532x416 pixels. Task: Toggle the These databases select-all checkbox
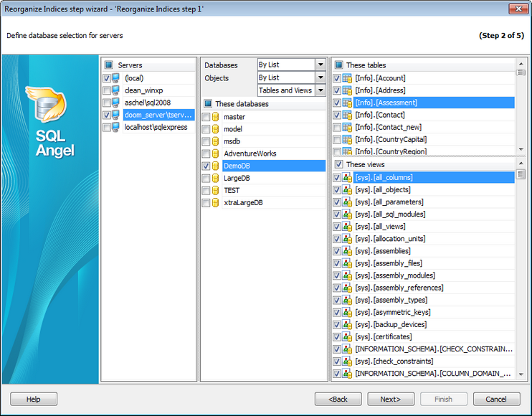click(x=208, y=103)
